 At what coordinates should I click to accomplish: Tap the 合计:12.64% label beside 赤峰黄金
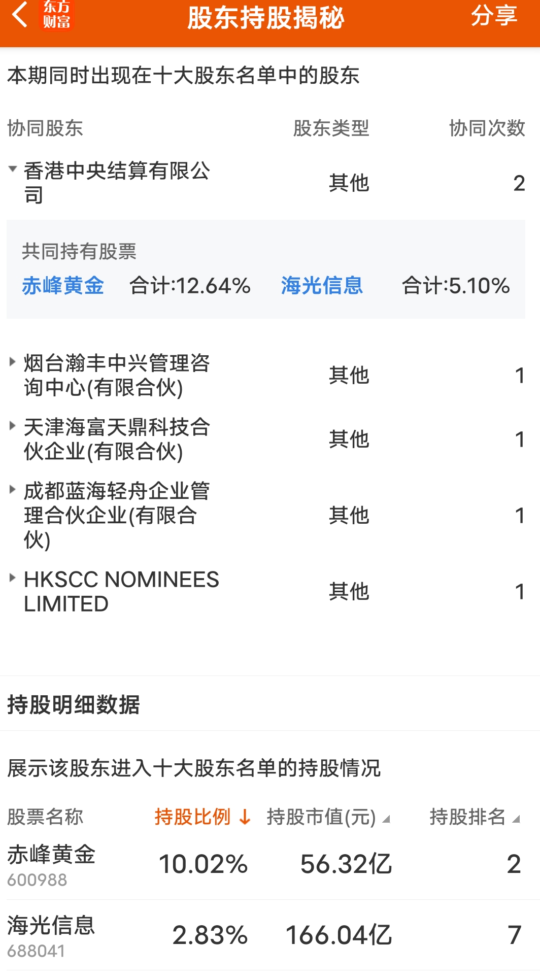pyautogui.click(x=190, y=286)
